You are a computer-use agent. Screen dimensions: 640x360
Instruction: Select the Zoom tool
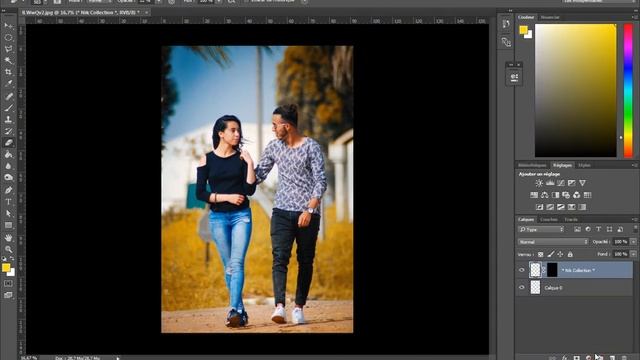[8, 249]
